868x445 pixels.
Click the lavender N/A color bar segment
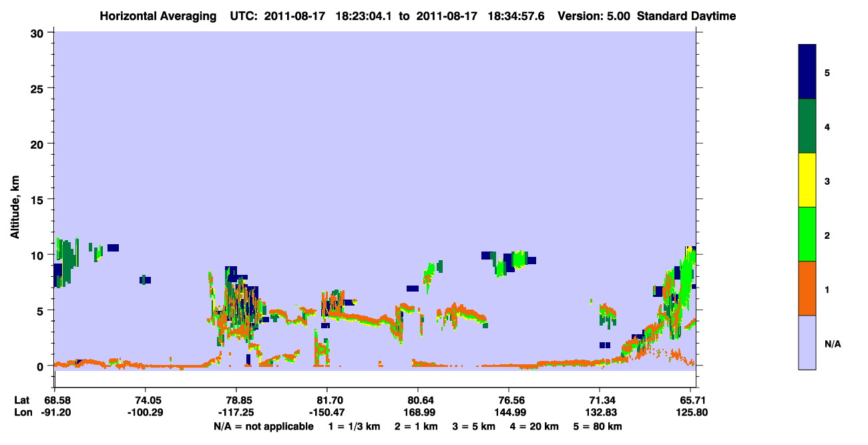coord(807,342)
